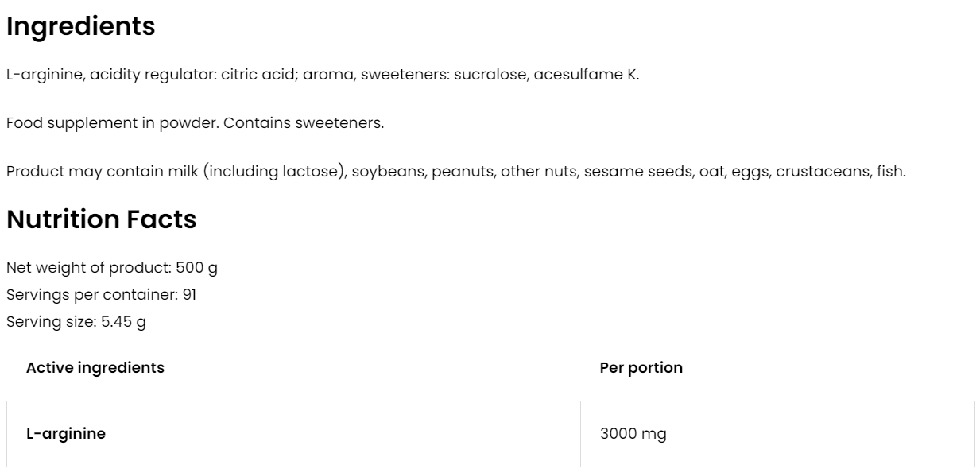Click "acesulfame K" in the ingredients line
Screen dimensions: 980x473
[x=585, y=76]
